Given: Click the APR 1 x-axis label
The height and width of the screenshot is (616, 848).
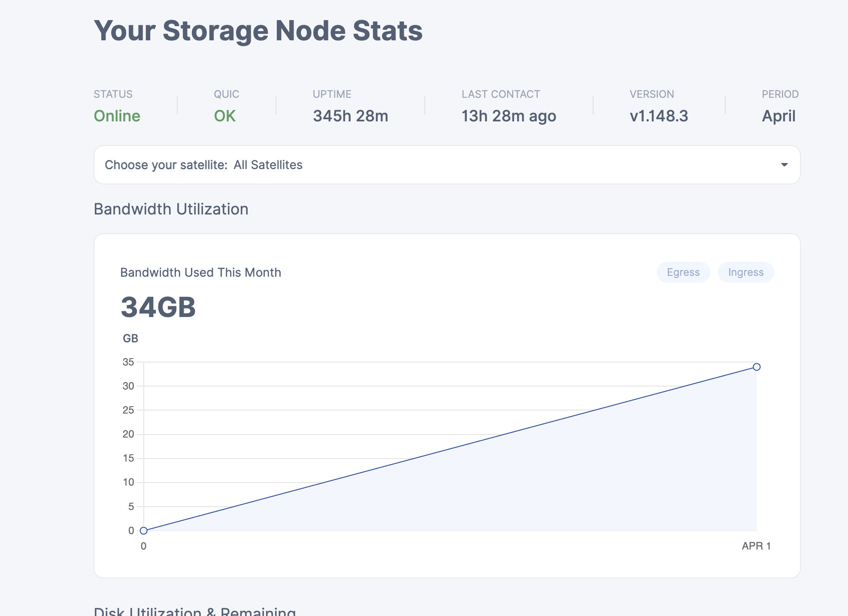Looking at the screenshot, I should pos(756,546).
